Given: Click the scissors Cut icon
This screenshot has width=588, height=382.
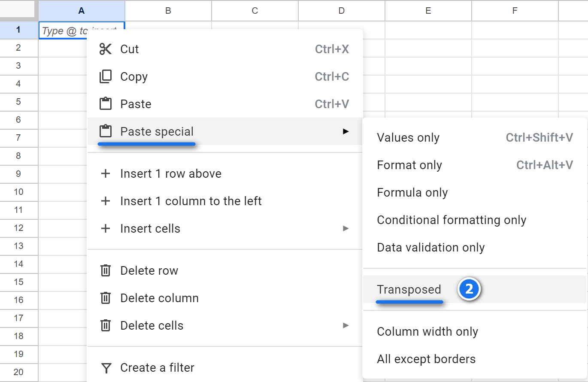Looking at the screenshot, I should point(105,49).
